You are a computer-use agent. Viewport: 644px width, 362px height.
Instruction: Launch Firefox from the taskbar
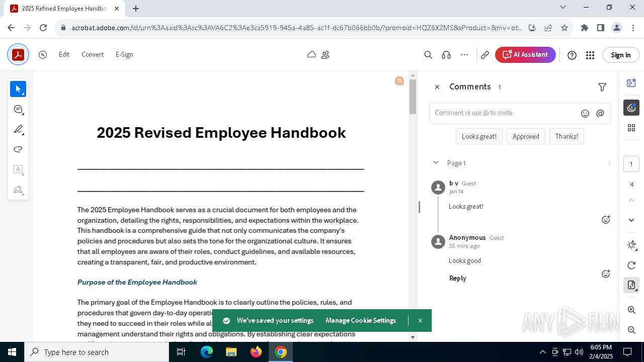point(256,352)
